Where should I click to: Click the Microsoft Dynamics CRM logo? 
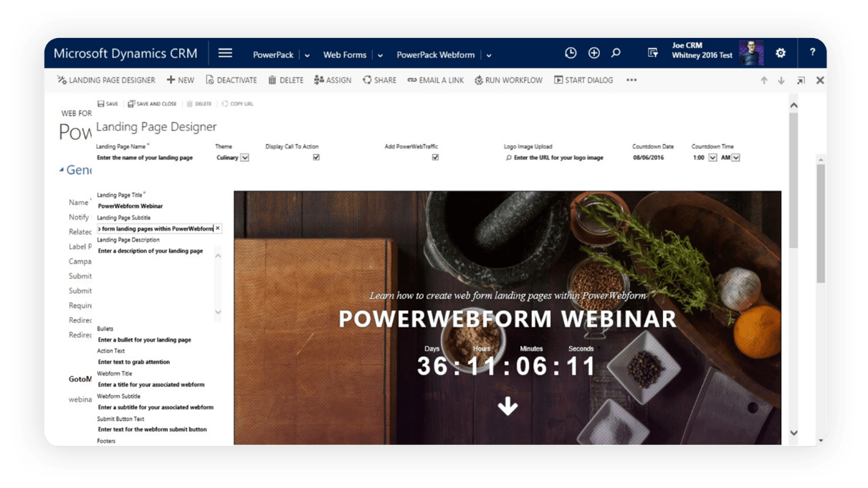pos(125,54)
